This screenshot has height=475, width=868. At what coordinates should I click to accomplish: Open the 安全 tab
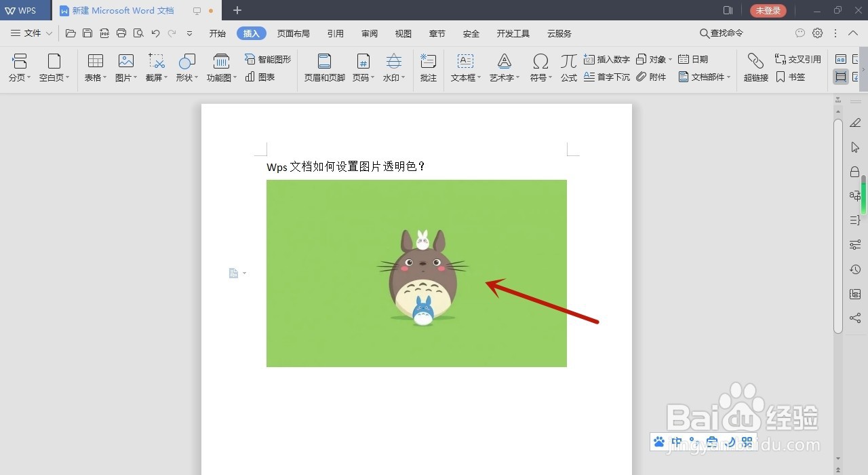click(471, 33)
